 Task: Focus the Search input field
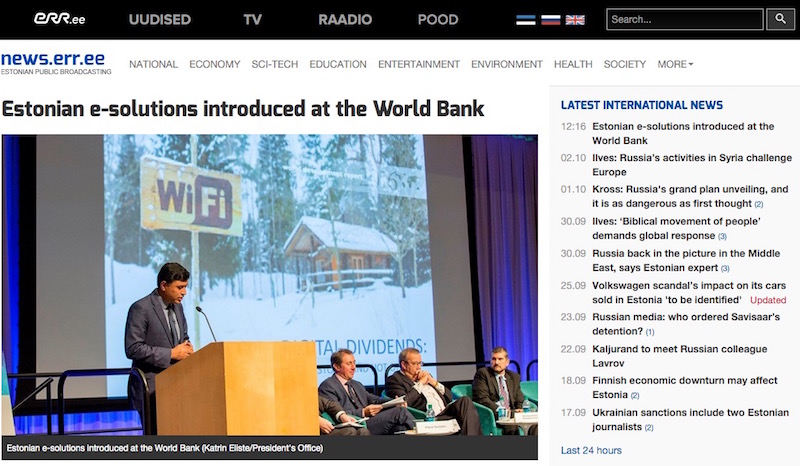pos(685,19)
